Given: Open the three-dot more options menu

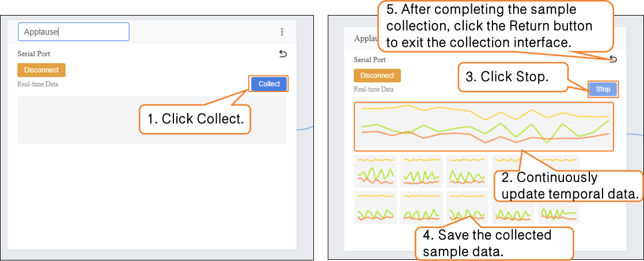Looking at the screenshot, I should point(282,32).
